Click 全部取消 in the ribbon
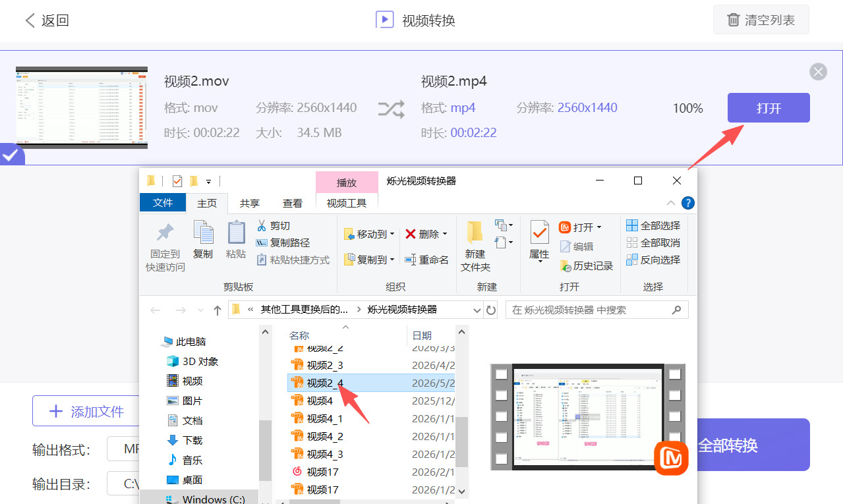Image resolution: width=843 pixels, height=504 pixels. (653, 242)
